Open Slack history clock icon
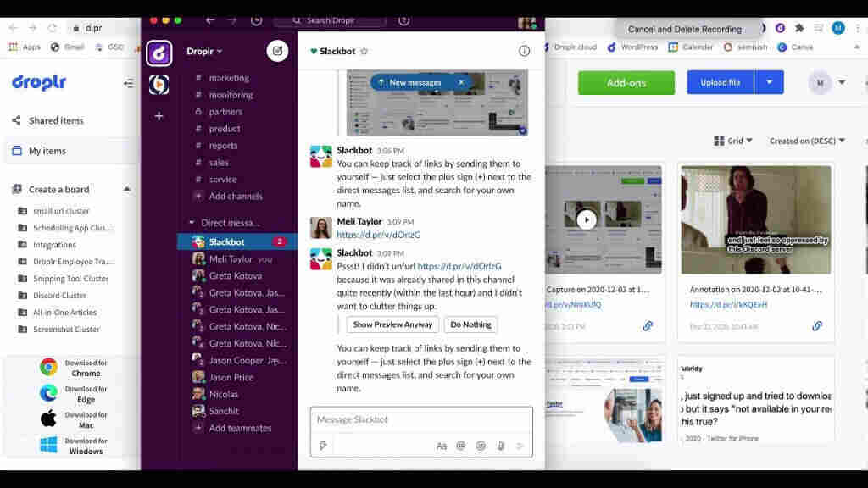The image size is (868, 488). click(x=256, y=20)
